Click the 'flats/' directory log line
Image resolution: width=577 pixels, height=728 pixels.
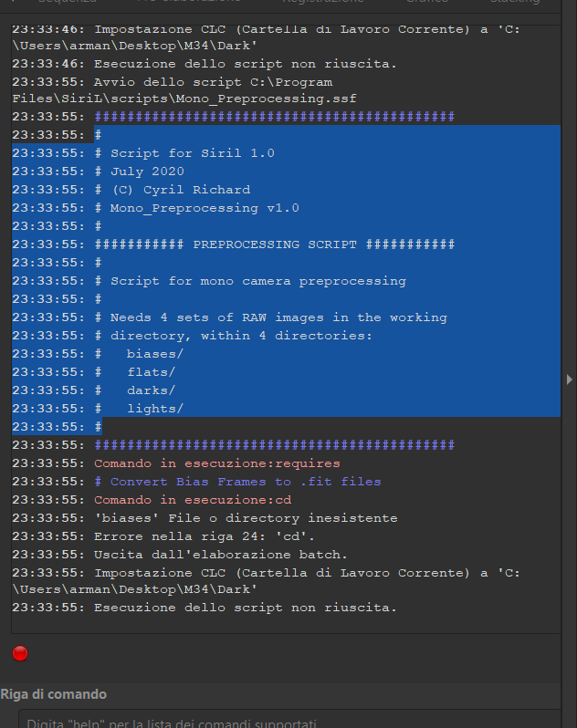pos(151,372)
